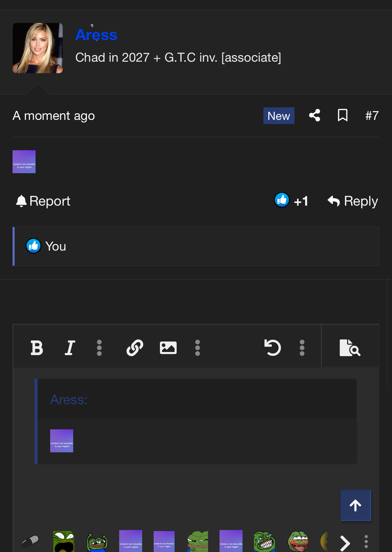This screenshot has height=552, width=392.
Task: Insert the second purple blocked-content smiley
Action: click(x=164, y=542)
